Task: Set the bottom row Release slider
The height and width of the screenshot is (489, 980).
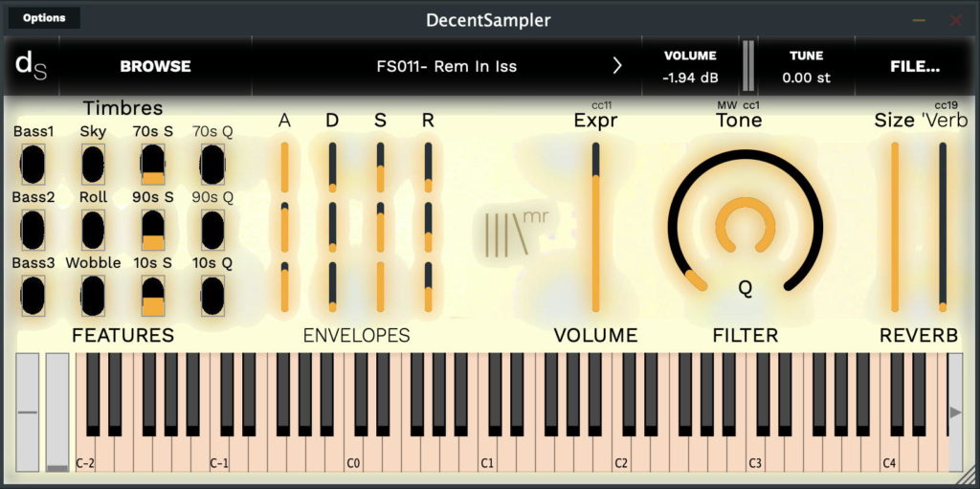Action: 428,286
